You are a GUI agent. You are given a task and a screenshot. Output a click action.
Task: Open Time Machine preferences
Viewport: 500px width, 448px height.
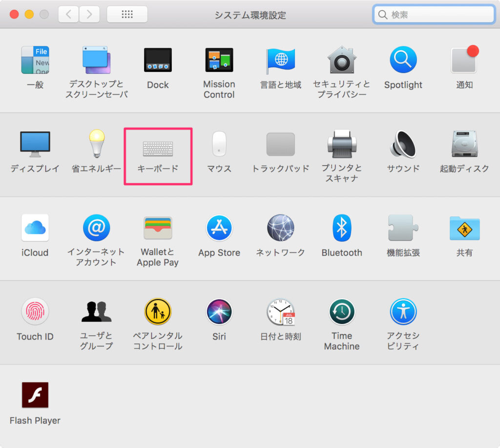342,312
